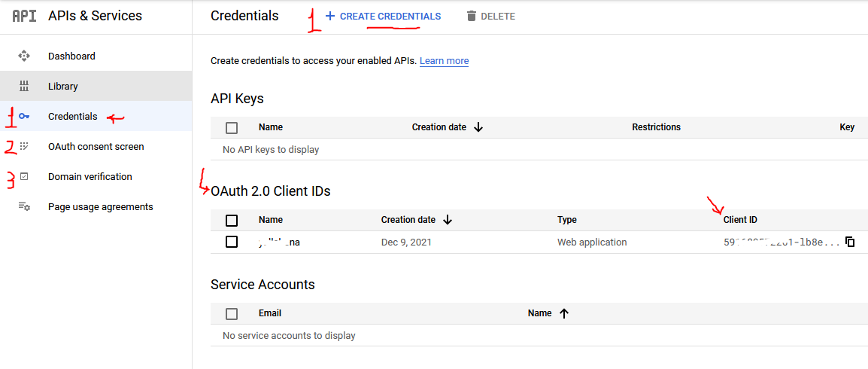868x369 pixels.
Task: Click the API Keys Restrictions column header
Action: point(657,127)
